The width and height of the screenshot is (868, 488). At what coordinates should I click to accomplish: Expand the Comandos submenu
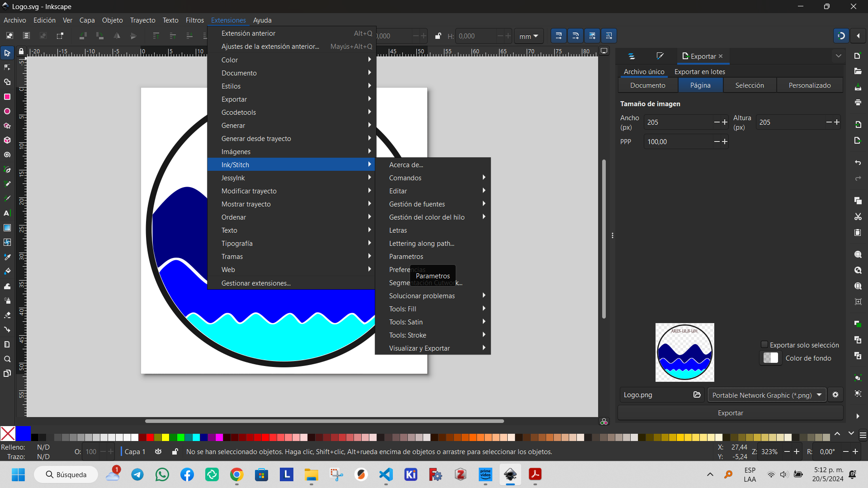pos(433,178)
